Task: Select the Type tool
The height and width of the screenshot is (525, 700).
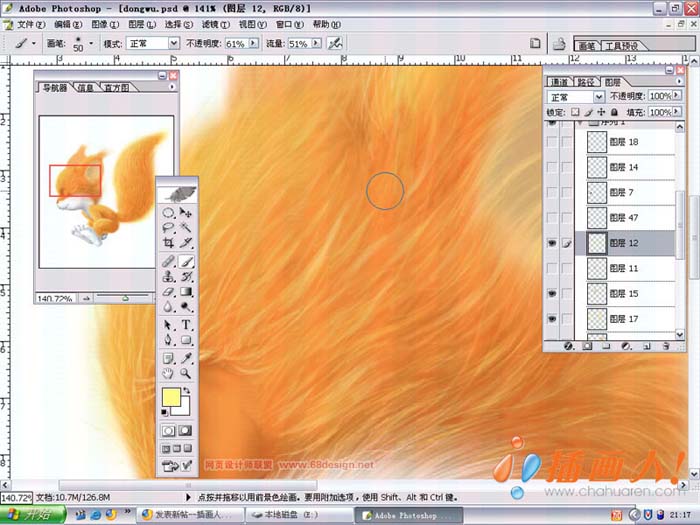Action: pyautogui.click(x=186, y=325)
